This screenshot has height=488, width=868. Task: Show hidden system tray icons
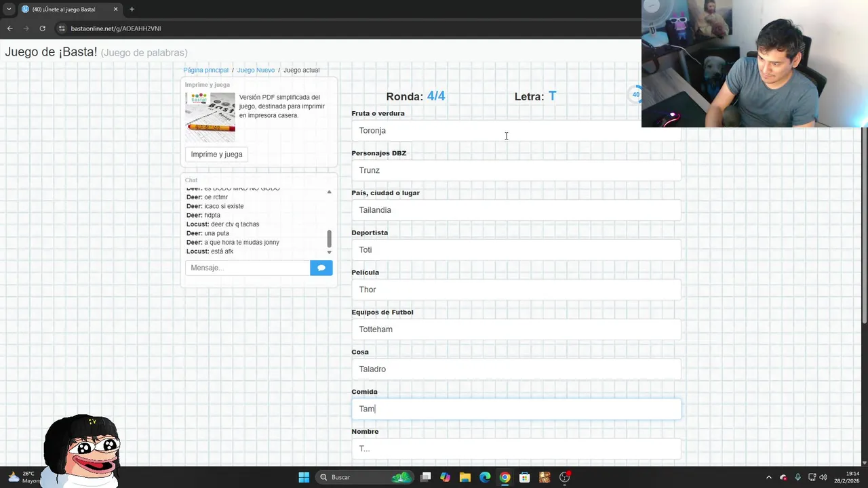click(x=768, y=477)
